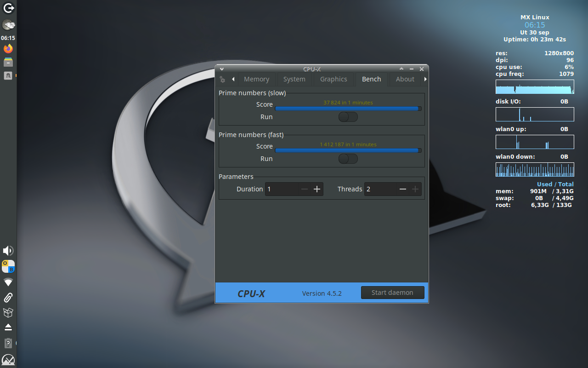This screenshot has height=368, width=588.
Task: Switch to the Memory tab
Action: tap(256, 79)
